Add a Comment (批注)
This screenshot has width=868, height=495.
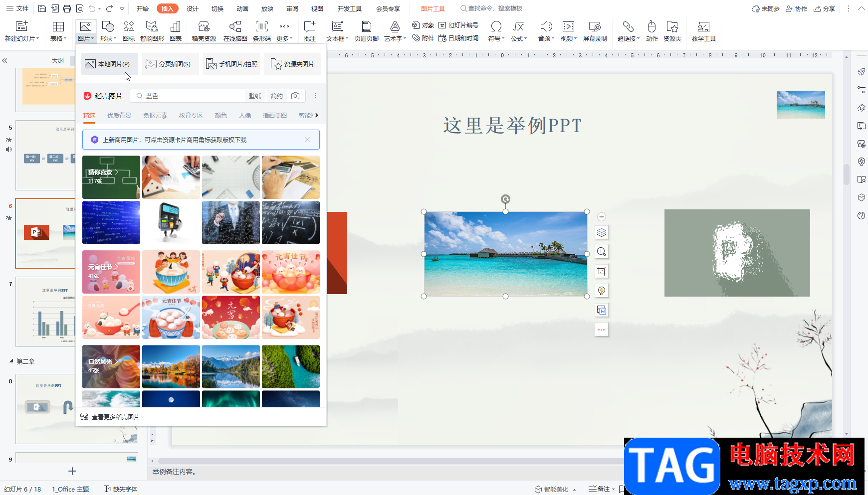(310, 31)
